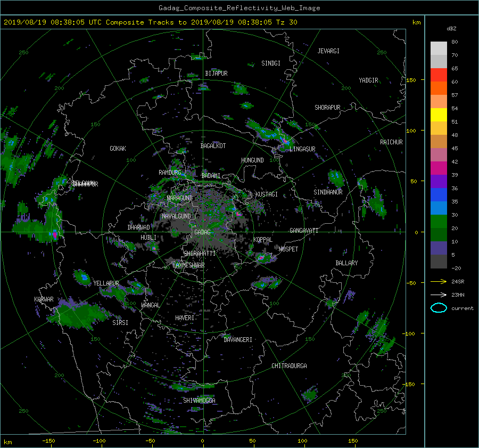Screen dimensions: 479x448
Task: Pick the magenta 39 dBZ color swatch
Action: (439, 168)
